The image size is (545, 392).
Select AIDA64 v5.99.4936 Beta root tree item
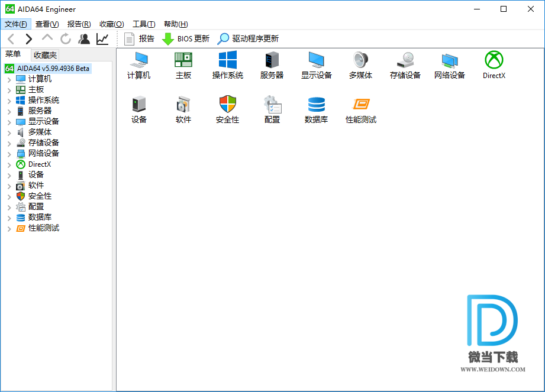48,69
